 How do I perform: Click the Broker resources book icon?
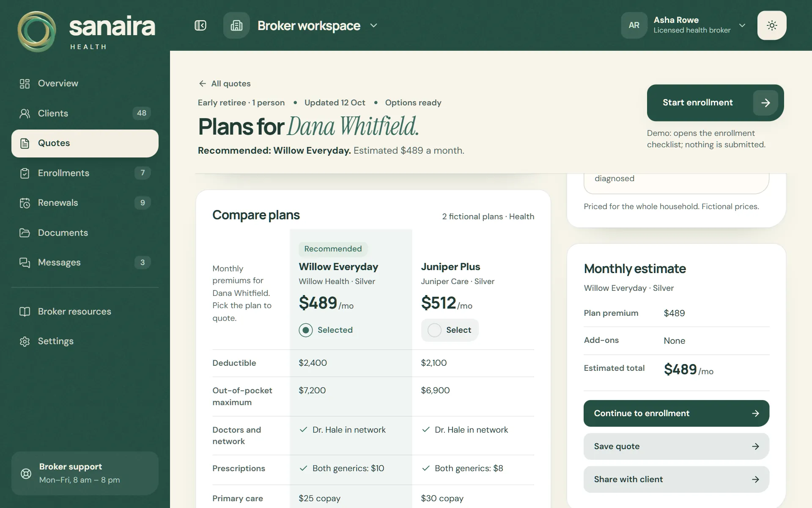click(x=25, y=312)
